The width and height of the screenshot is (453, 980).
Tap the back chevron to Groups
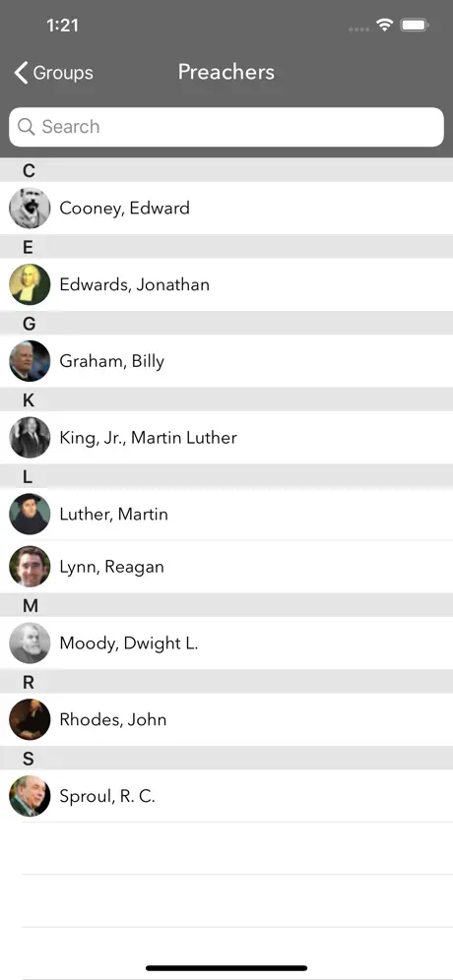21,73
